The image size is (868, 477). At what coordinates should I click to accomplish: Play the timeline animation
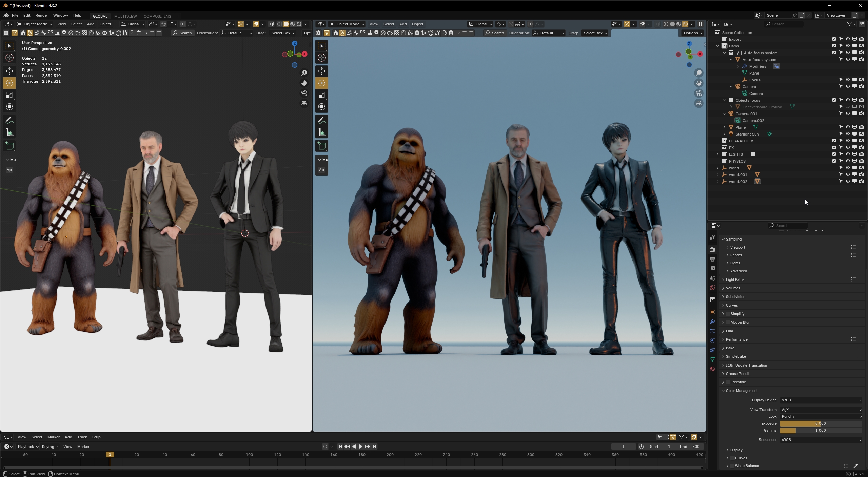coord(360,447)
